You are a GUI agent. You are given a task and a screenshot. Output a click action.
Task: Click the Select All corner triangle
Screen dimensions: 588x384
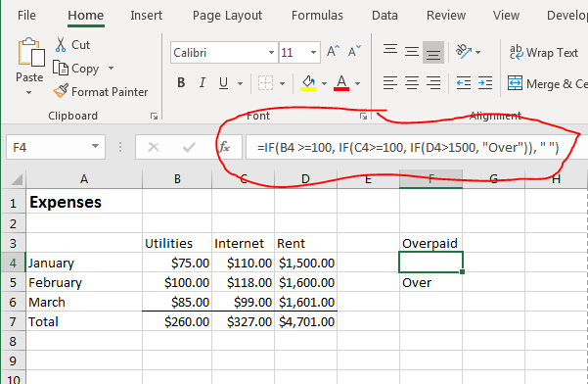17,179
